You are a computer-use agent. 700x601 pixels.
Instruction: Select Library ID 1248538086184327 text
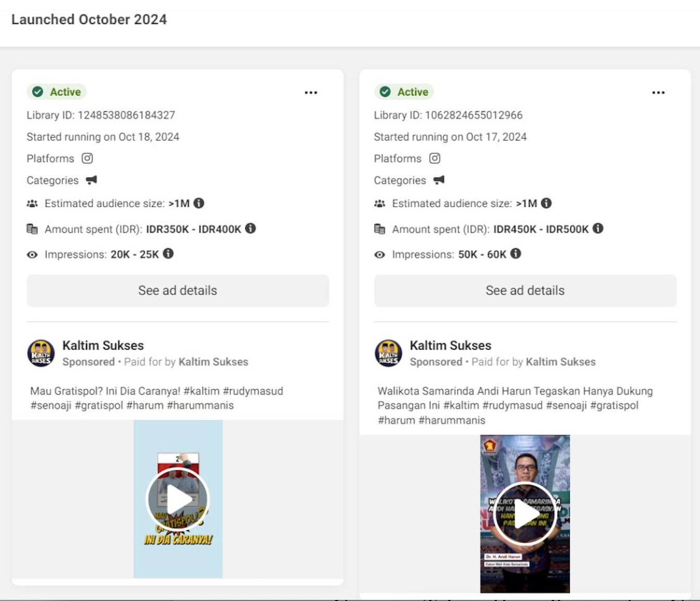coord(101,115)
